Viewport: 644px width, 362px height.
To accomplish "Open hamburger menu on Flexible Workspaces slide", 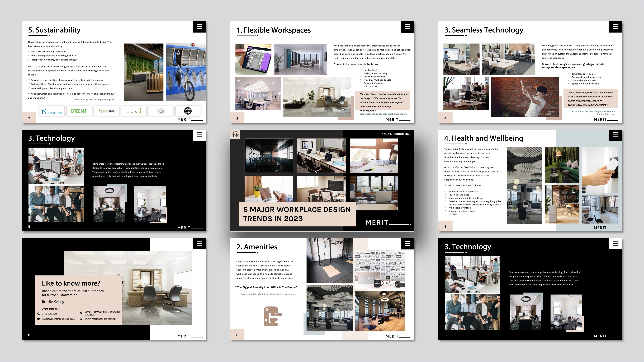I will click(407, 27).
